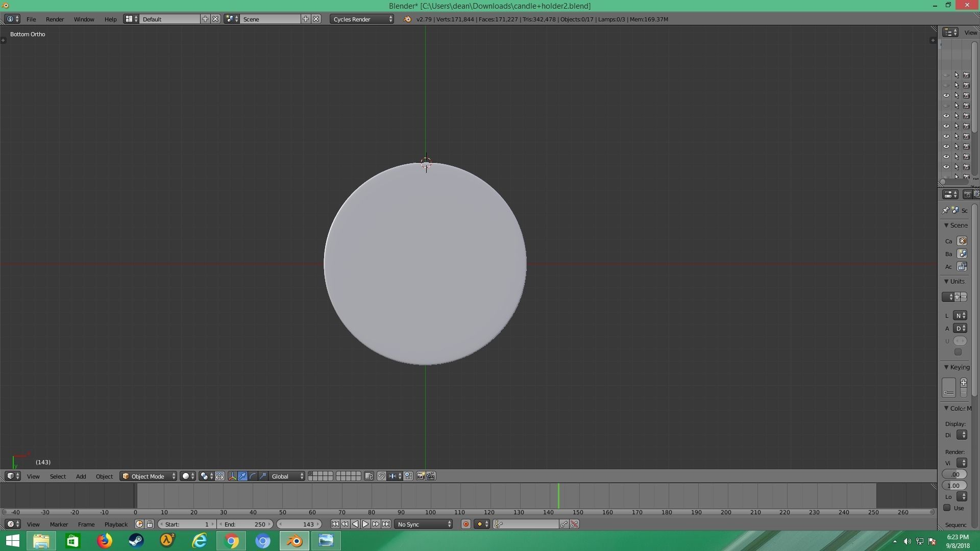Toggle the 3D manipulator widget icon
The width and height of the screenshot is (980, 551).
click(x=233, y=477)
